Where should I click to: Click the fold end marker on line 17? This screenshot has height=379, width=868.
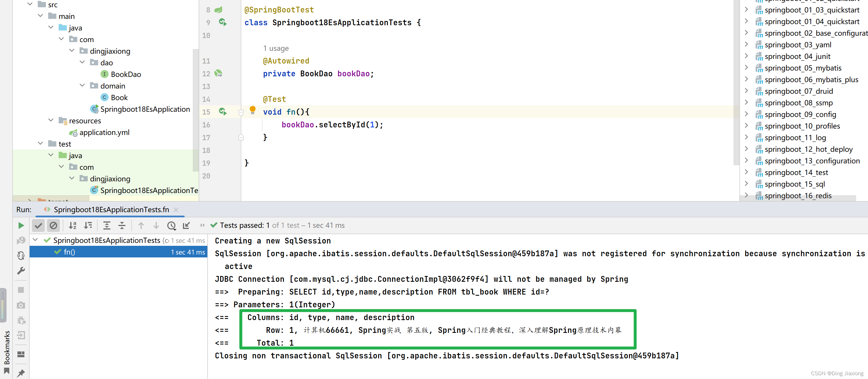(241, 137)
